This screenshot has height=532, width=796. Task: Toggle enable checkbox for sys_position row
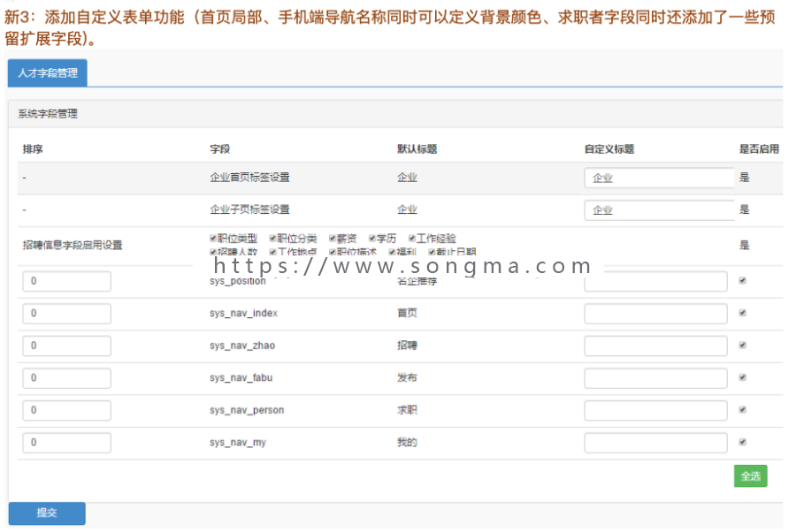pos(743,280)
